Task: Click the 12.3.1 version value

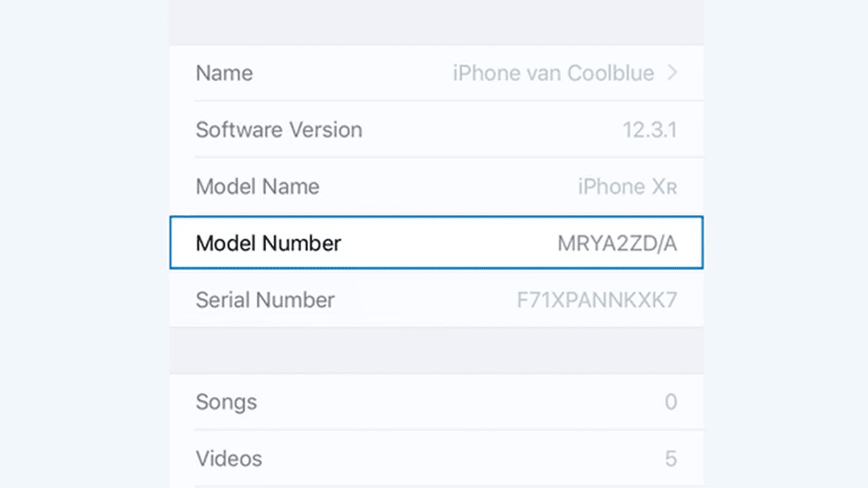Action: click(x=649, y=130)
